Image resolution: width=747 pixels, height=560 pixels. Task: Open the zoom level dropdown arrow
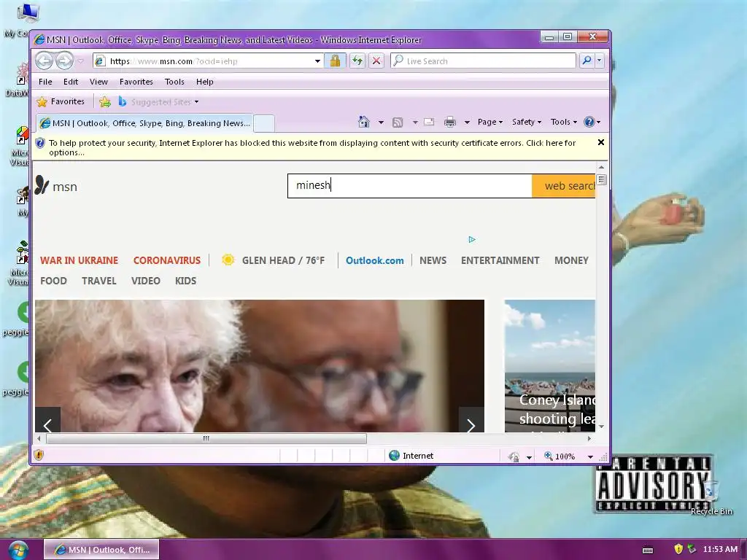pyautogui.click(x=590, y=456)
